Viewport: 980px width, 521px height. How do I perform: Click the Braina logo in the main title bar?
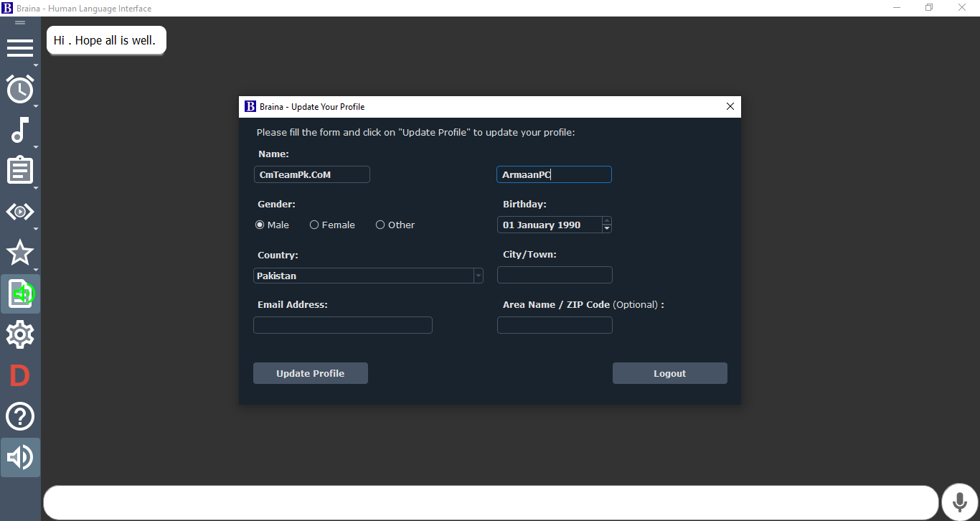[7, 9]
